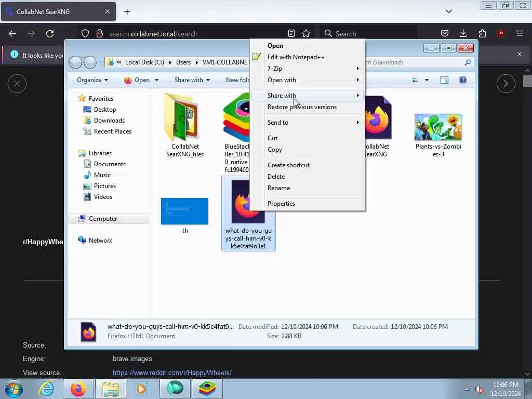The height and width of the screenshot is (399, 532).
Task: Select CollabNet SearXNG_files folder
Action: pos(185,126)
